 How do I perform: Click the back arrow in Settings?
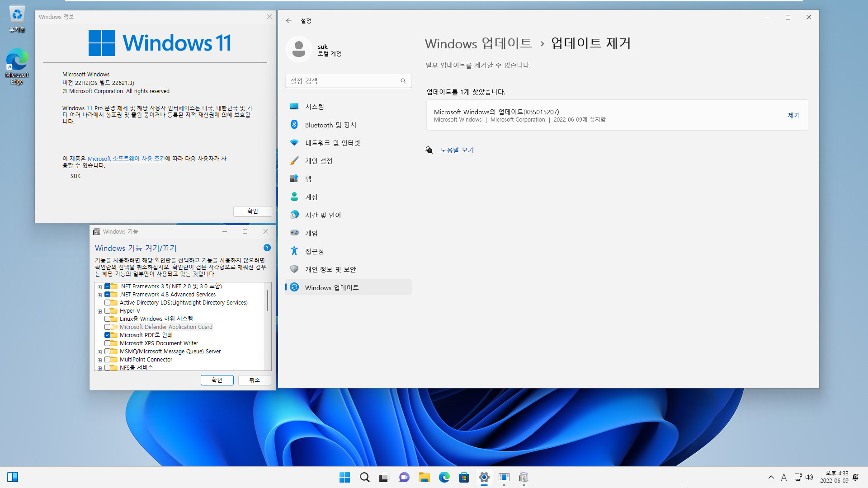(289, 21)
